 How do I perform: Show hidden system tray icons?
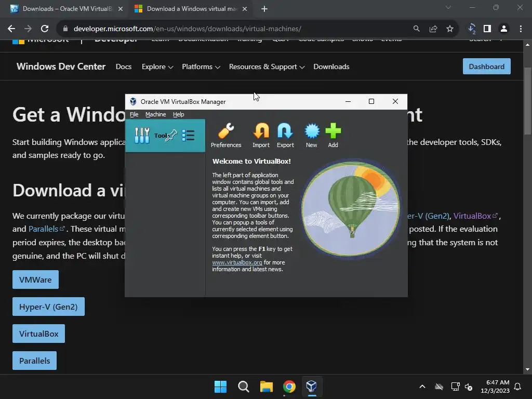point(422,387)
